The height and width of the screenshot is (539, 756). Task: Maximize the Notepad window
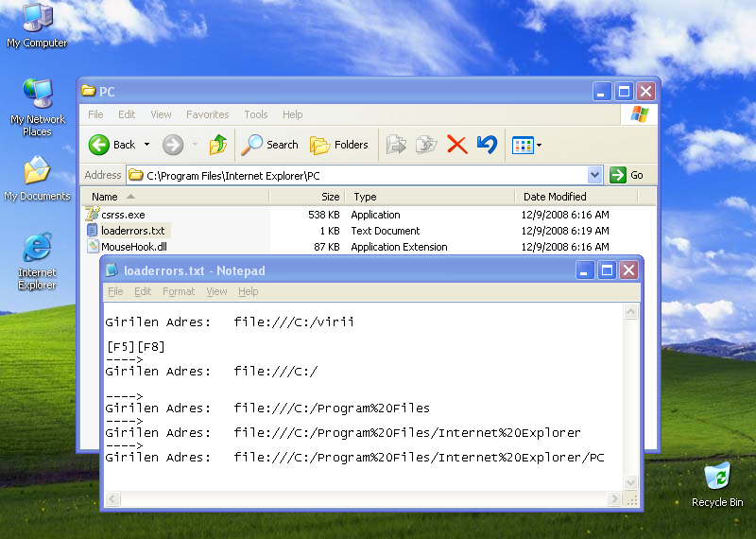607,270
